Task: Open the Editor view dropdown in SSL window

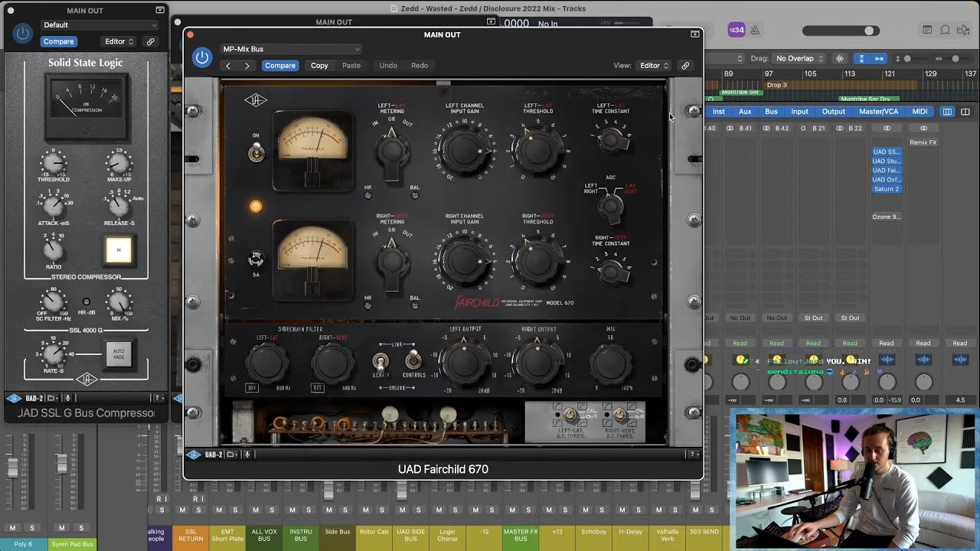Action: click(119, 41)
